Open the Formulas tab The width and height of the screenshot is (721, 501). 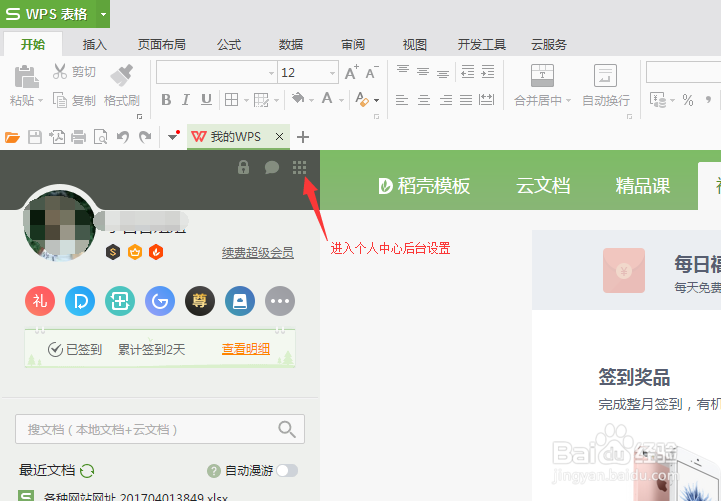pos(229,45)
